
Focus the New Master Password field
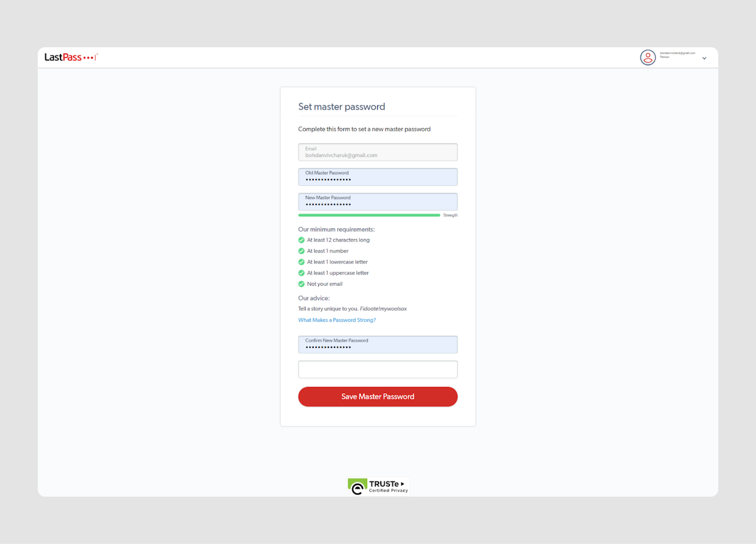pyautogui.click(x=378, y=202)
